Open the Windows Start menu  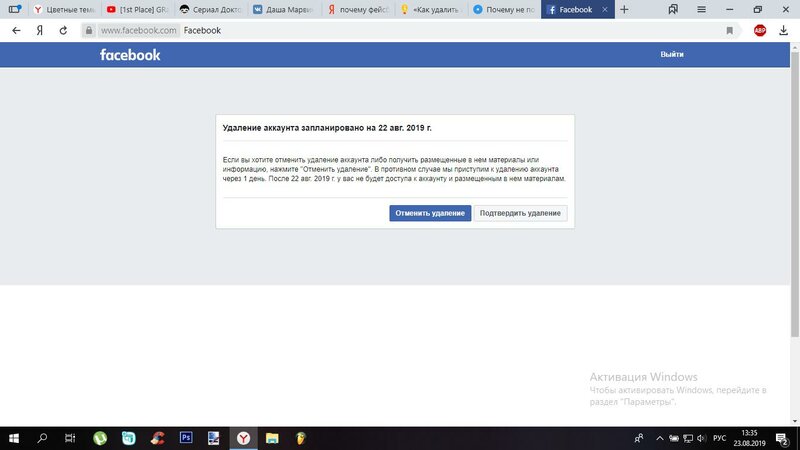pos(14,438)
